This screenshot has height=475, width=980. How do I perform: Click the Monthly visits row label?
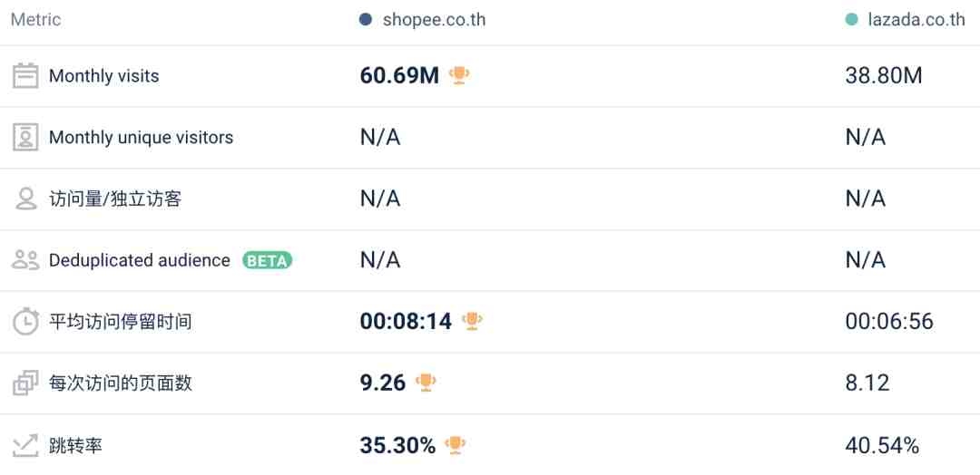[103, 76]
